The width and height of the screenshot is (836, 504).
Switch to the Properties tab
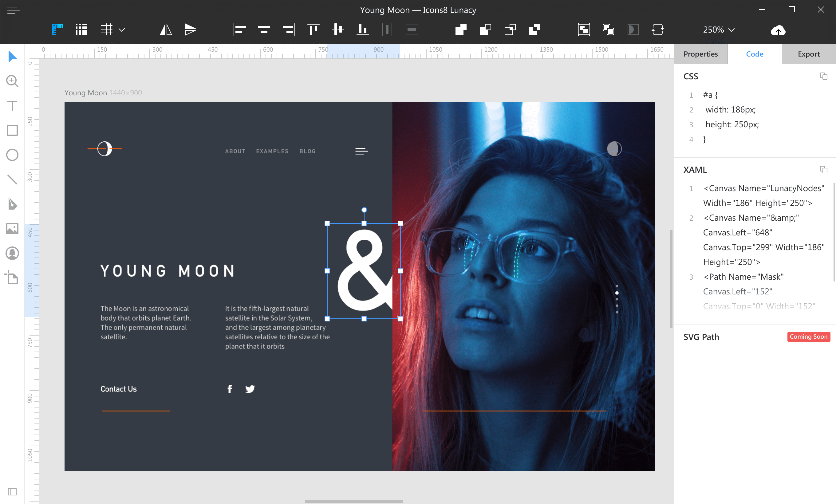pyautogui.click(x=701, y=54)
